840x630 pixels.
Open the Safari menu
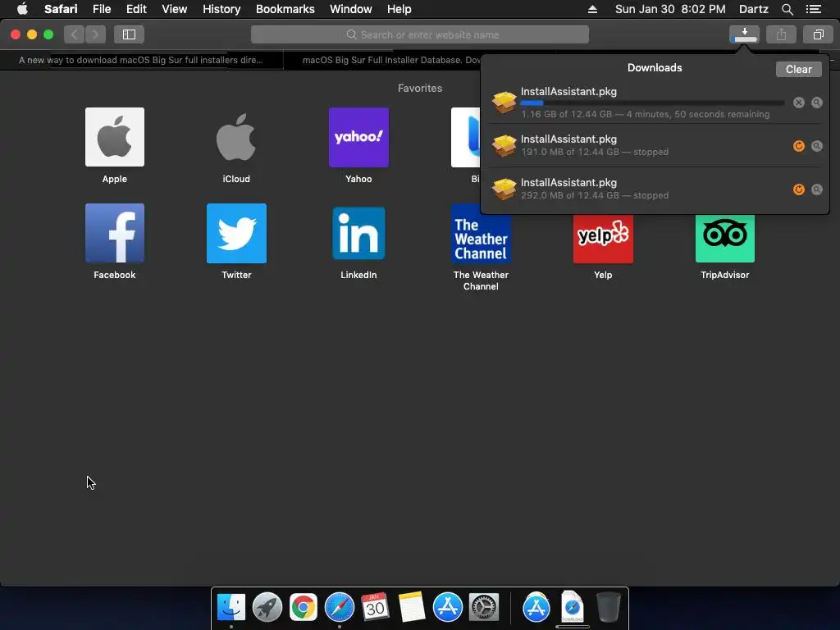(61, 9)
